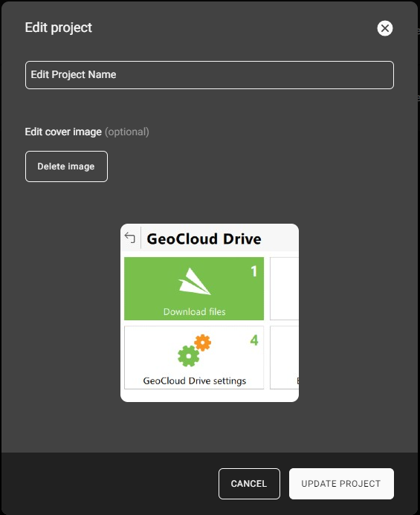Click the empty dark footer area left of CANCEL
The height and width of the screenshot is (515, 420).
click(x=110, y=484)
